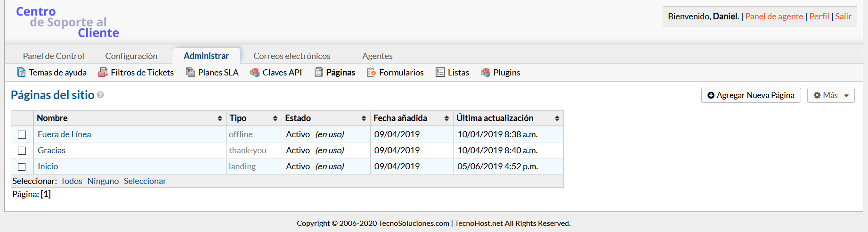The width and height of the screenshot is (868, 232).
Task: Click the Plugins icon
Action: [x=486, y=72]
